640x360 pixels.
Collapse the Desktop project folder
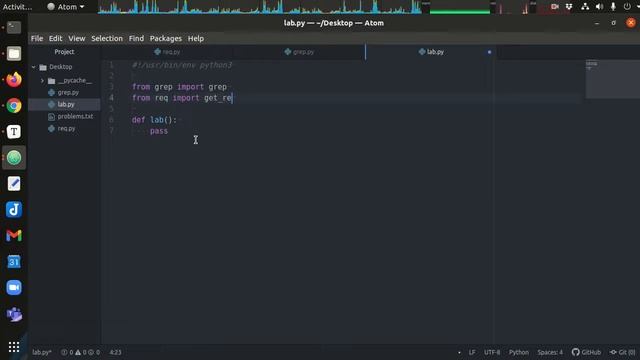[34, 67]
